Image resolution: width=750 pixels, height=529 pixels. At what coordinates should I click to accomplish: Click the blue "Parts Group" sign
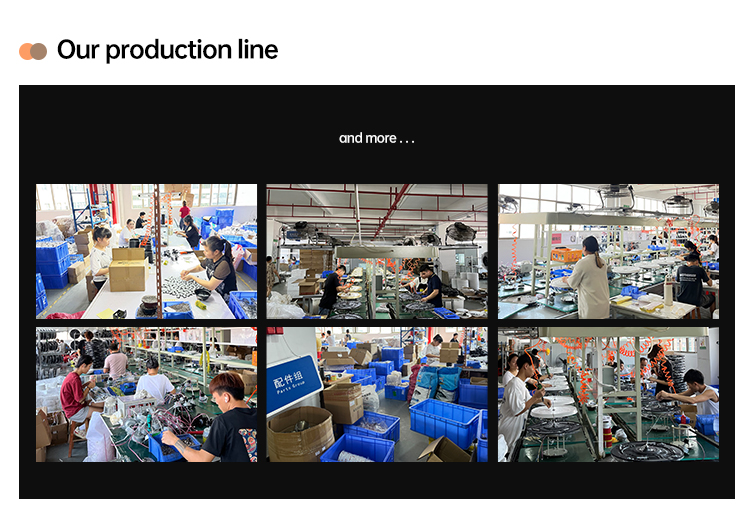(x=292, y=384)
